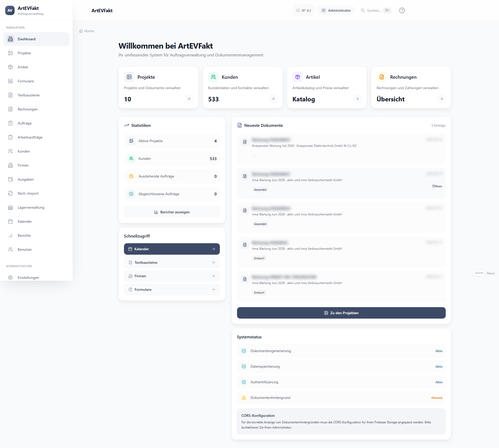The image size is (499, 448).
Task: Click the Statistiken heading trend icon
Action: pyautogui.click(x=127, y=125)
